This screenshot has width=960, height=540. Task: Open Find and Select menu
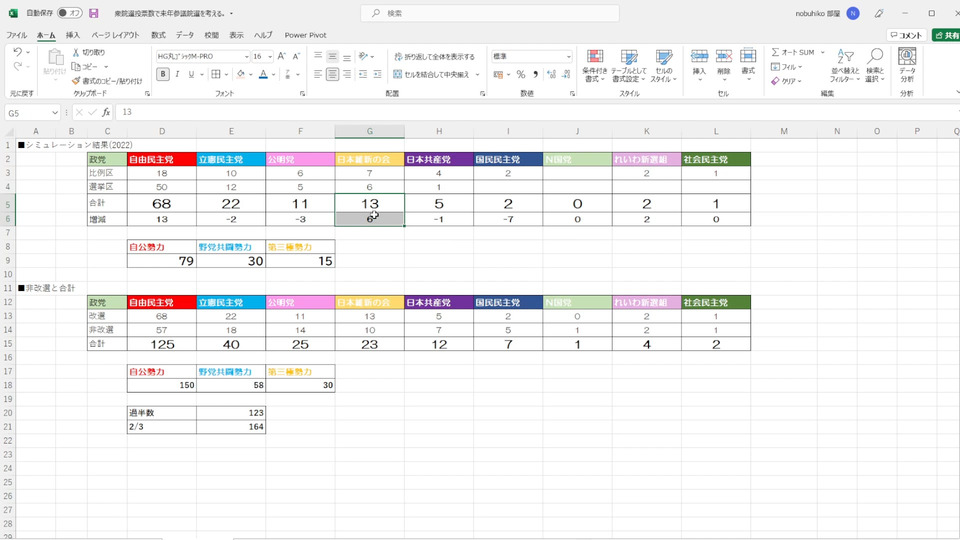[875, 66]
